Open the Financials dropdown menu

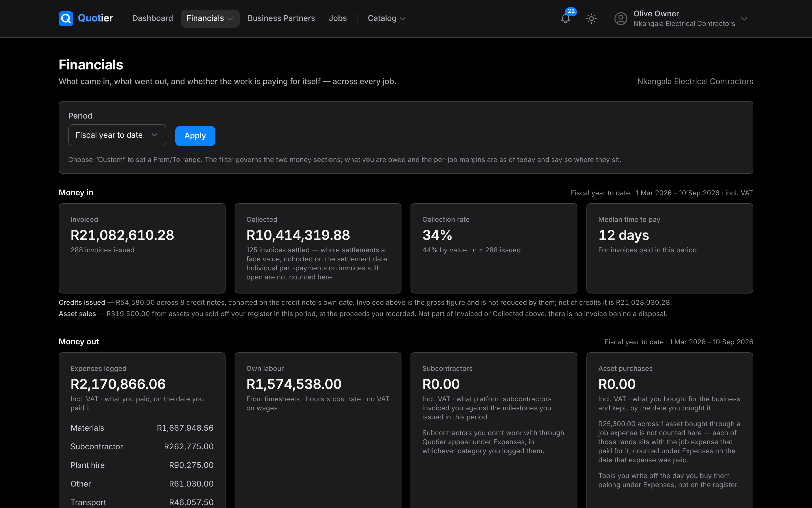(210, 18)
